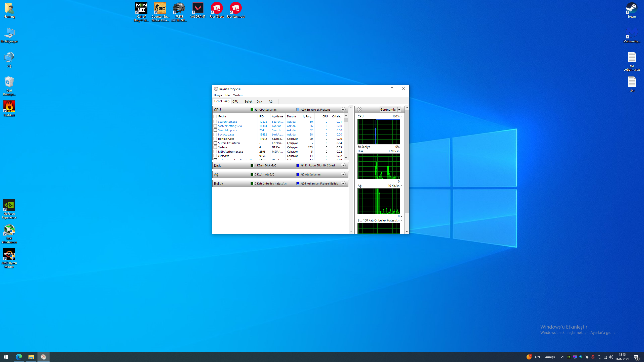Tick the MSIAfterburner.exe process checkbox
This screenshot has width=644, height=362.
(215, 152)
